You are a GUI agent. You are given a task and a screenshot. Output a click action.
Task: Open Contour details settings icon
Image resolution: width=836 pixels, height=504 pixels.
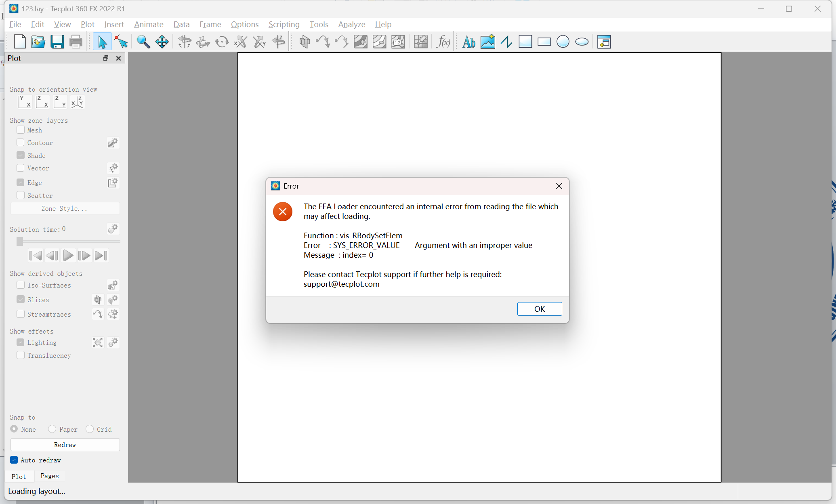click(113, 143)
